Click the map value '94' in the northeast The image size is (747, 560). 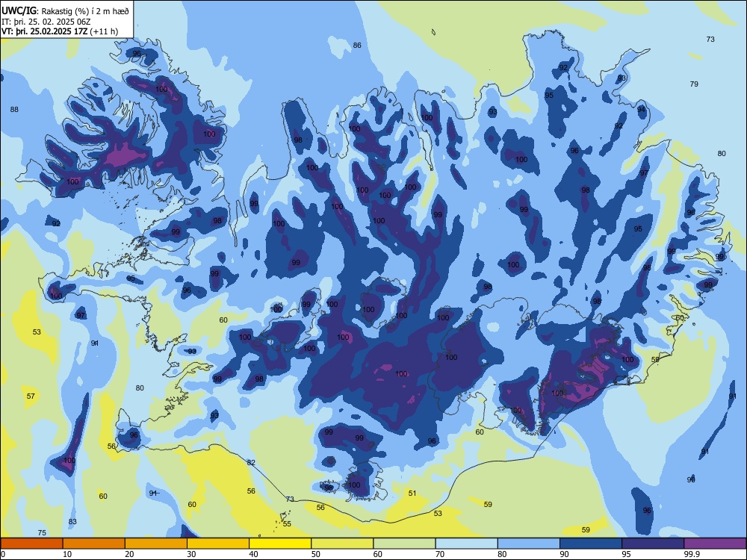pos(641,110)
